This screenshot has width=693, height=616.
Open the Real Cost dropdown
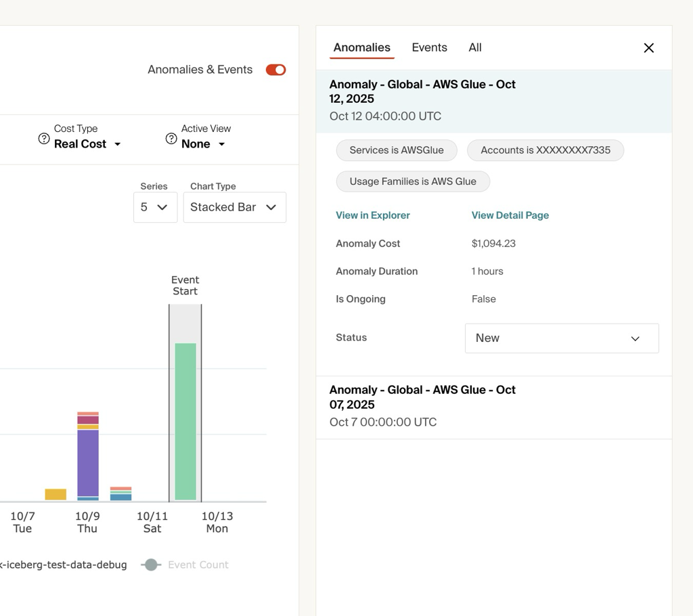(x=87, y=144)
